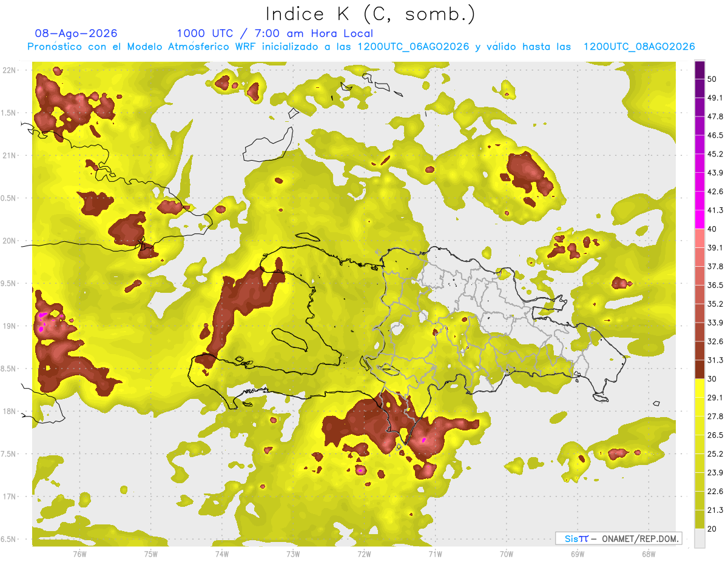
Task: Click the "30" color scale value
Action: click(712, 379)
